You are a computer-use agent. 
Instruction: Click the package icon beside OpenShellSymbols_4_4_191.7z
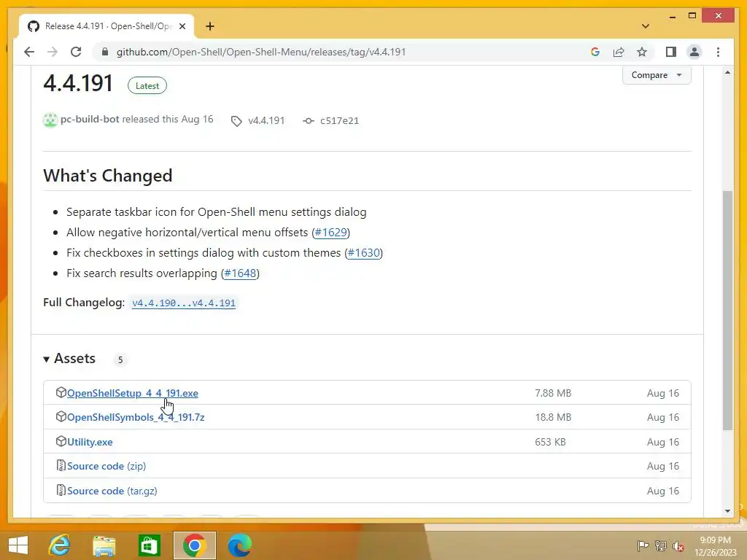click(x=61, y=416)
